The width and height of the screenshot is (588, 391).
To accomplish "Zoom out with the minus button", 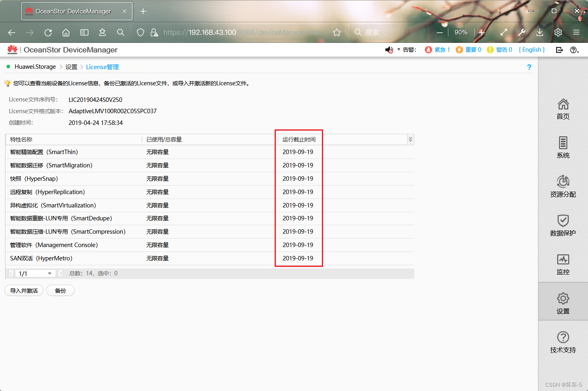I will click(440, 32).
